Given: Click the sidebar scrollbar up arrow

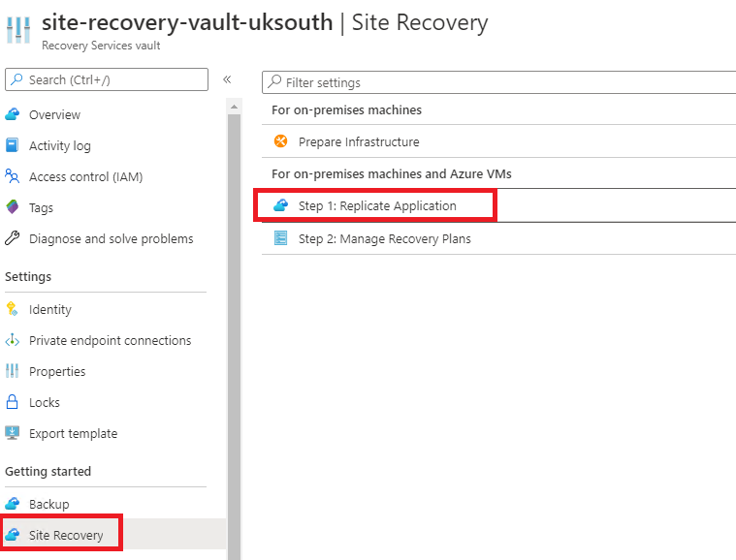Looking at the screenshot, I should coord(234,107).
